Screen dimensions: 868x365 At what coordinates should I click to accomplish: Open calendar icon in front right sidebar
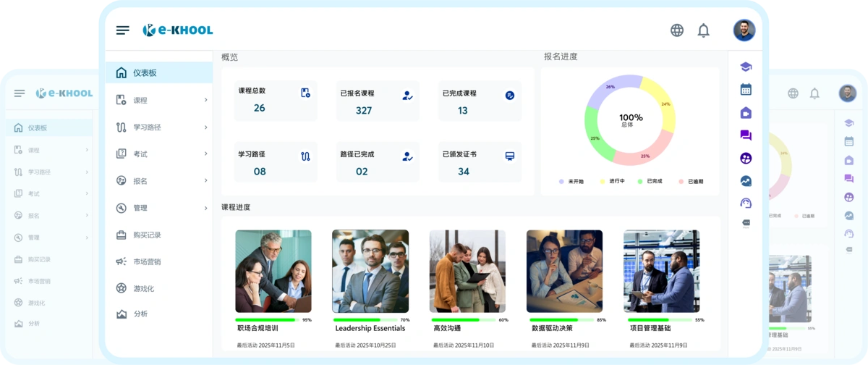tap(746, 90)
